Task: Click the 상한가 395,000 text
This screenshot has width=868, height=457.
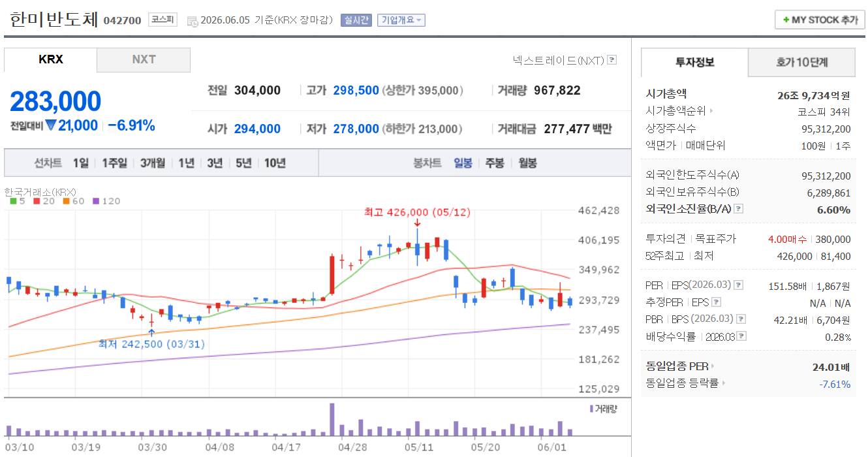Action: tap(423, 91)
